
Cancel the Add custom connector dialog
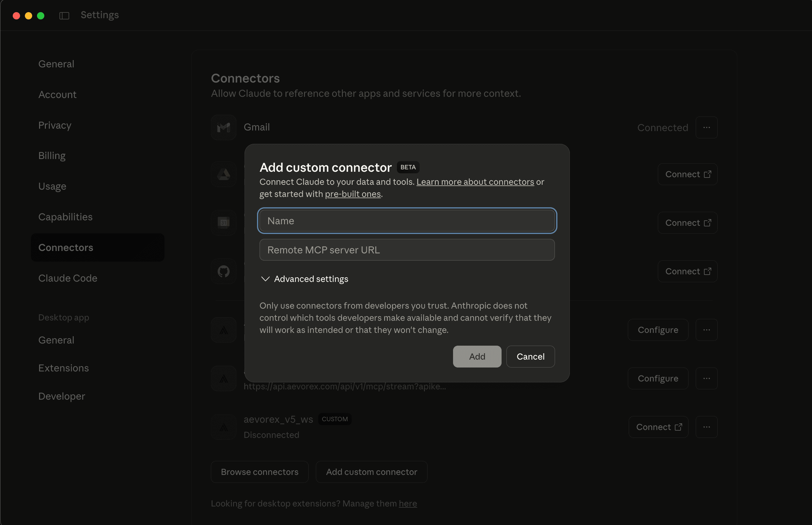[530, 356]
